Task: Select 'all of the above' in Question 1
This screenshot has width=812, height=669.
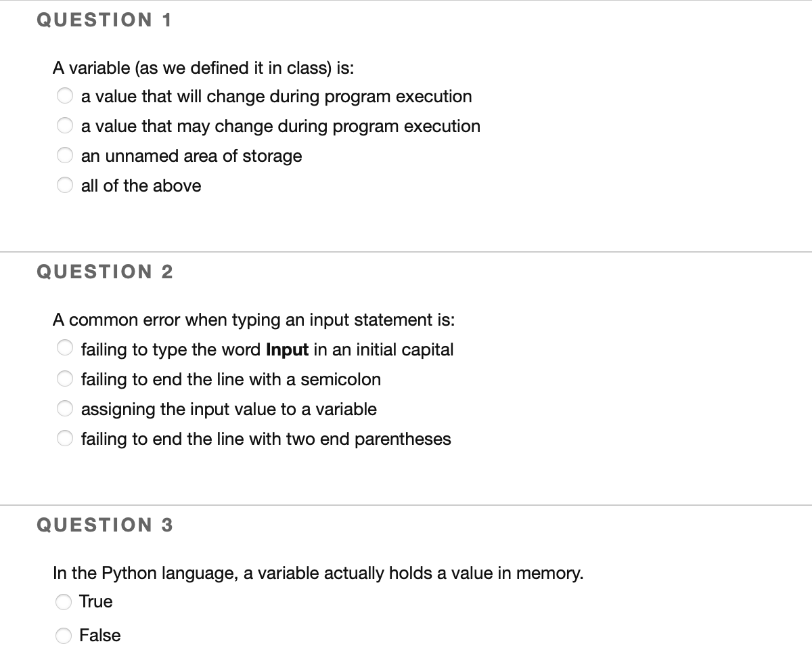Action: point(65,185)
